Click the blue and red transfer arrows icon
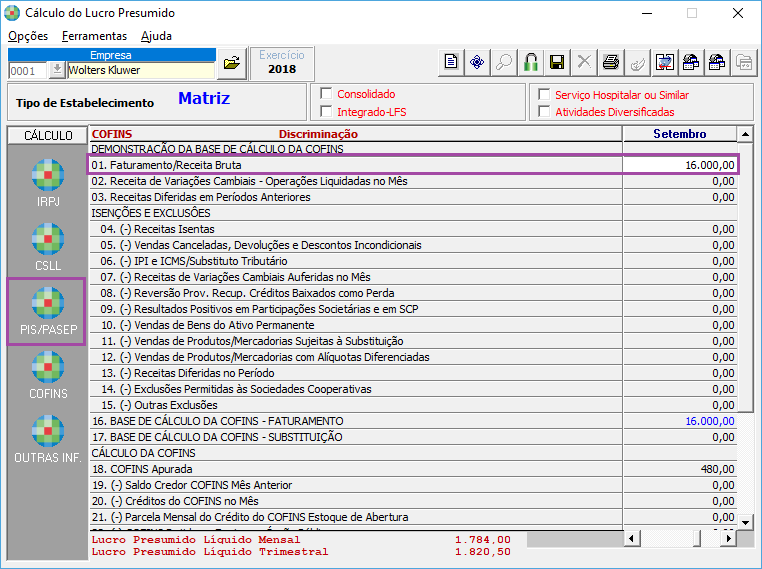762x569 pixels. pos(664,63)
